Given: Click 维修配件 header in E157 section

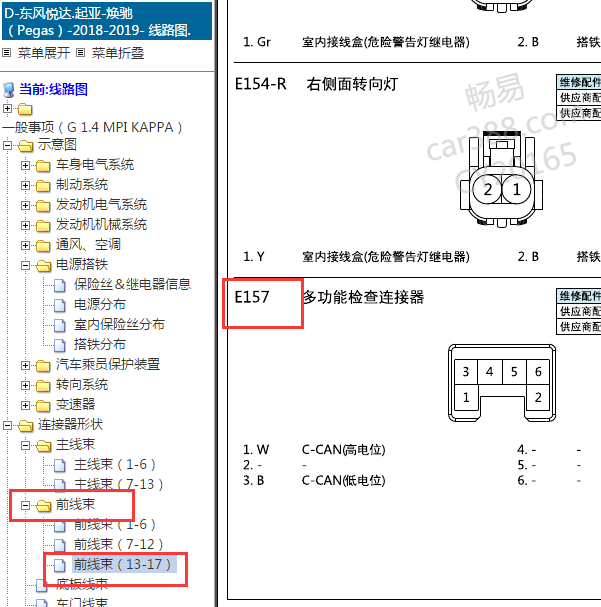Looking at the screenshot, I should tap(579, 296).
